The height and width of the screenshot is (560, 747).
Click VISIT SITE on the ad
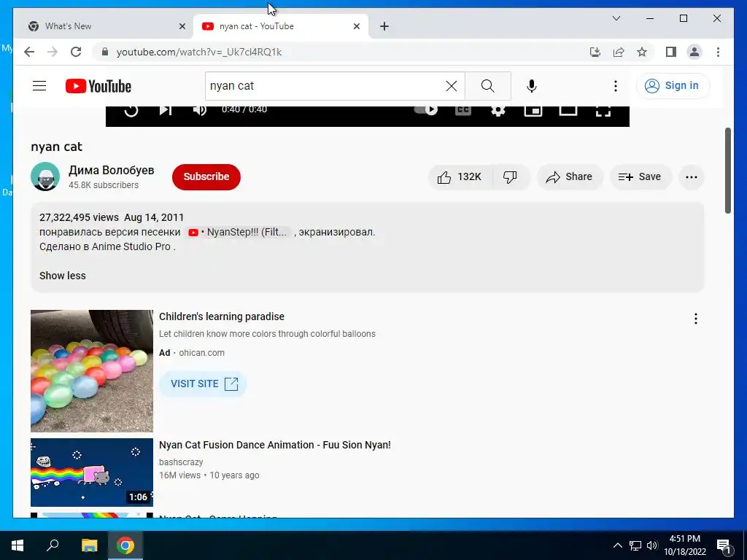(204, 384)
